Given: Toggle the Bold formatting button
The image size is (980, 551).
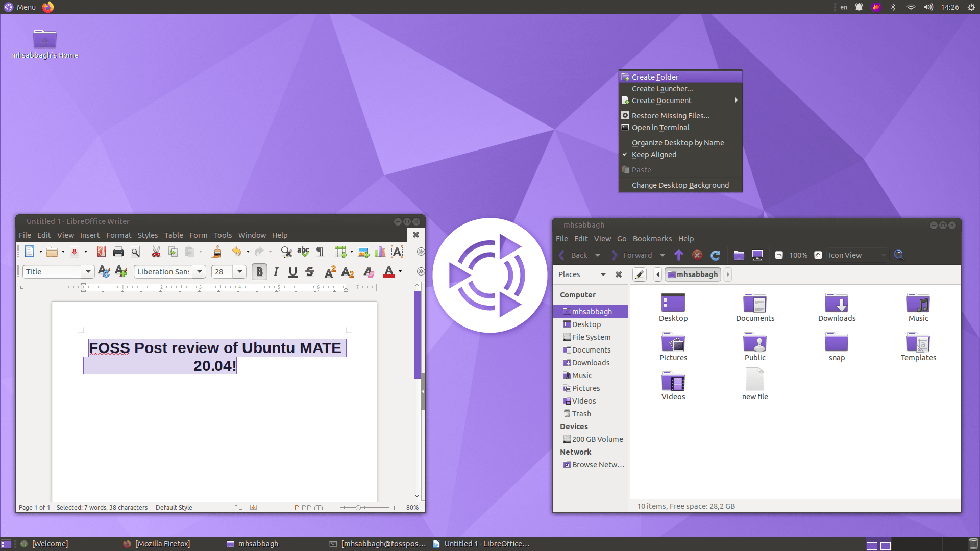Looking at the screenshot, I should coord(259,272).
